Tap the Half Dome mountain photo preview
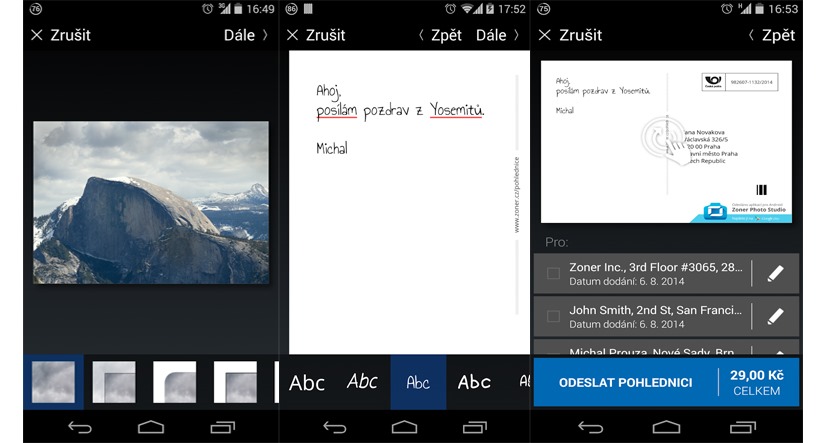The width and height of the screenshot is (826, 443). [x=151, y=202]
